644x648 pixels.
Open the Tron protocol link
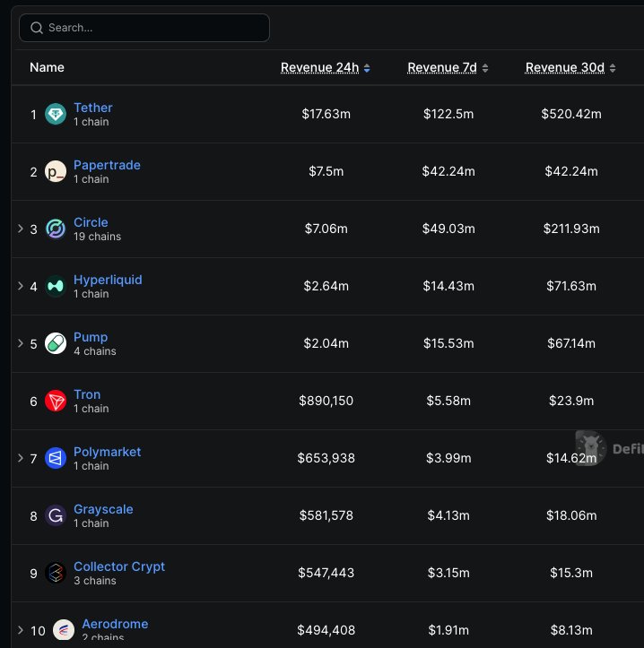(x=87, y=394)
